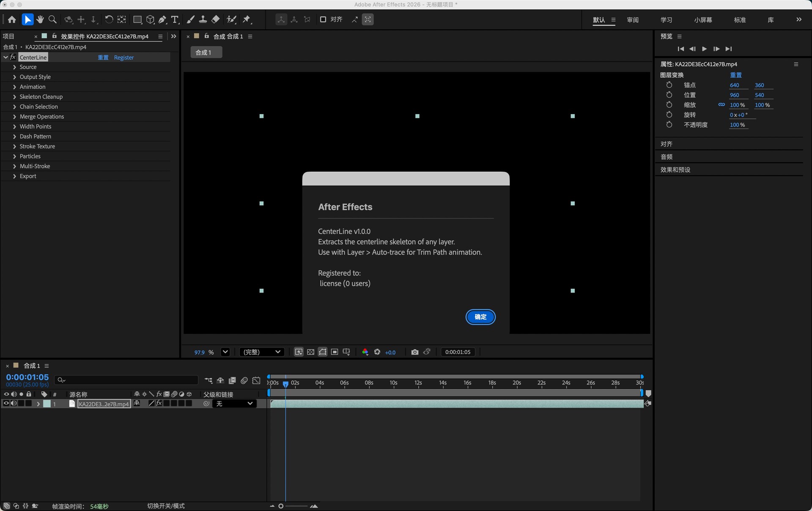Click the 0:00:01:05 timecode in the timeline
Screen dimensions: 812x511
pos(27,377)
